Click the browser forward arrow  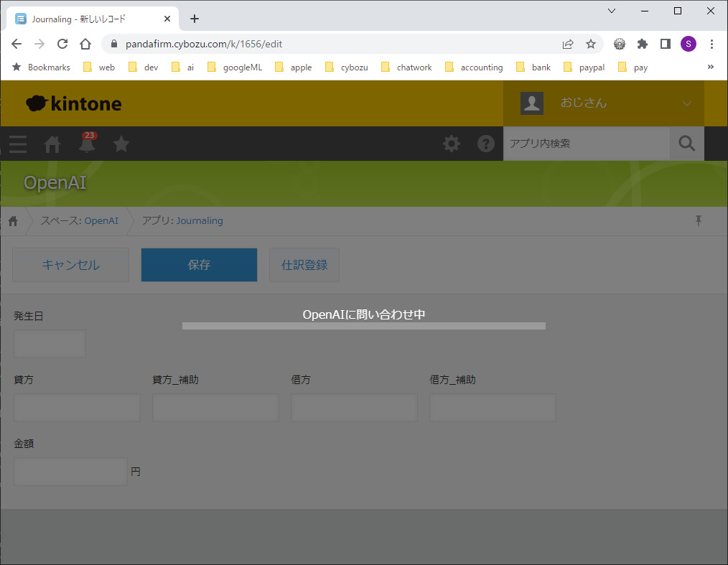39,44
